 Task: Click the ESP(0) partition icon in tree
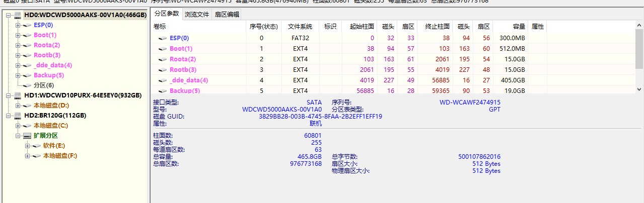point(27,25)
